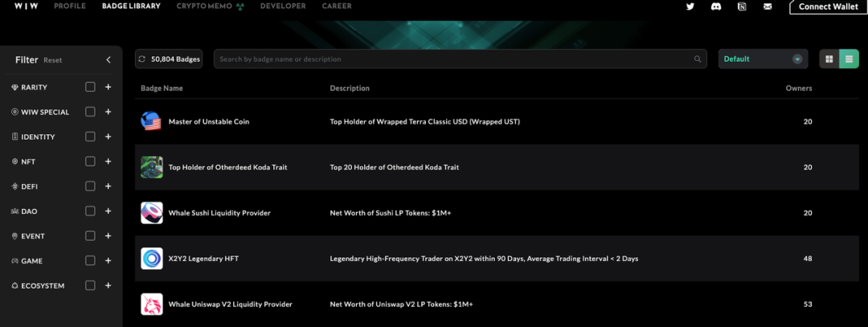Tick the DAO filter checkbox

coord(90,211)
